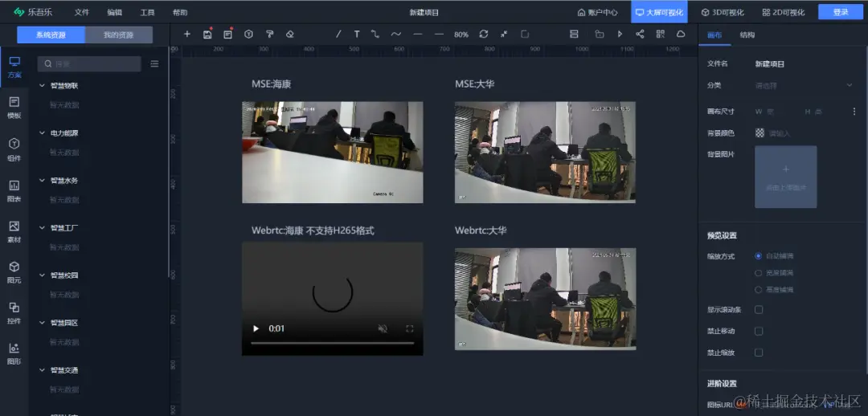This screenshot has height=416, width=868.
Task: Enable the 禁止缩放 checkbox
Action: click(x=759, y=353)
